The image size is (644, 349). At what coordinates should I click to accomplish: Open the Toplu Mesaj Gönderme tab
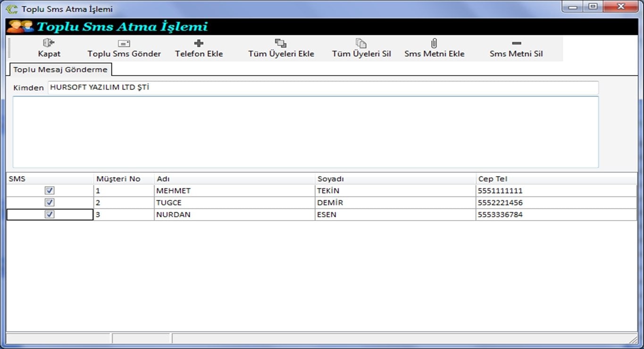click(60, 69)
